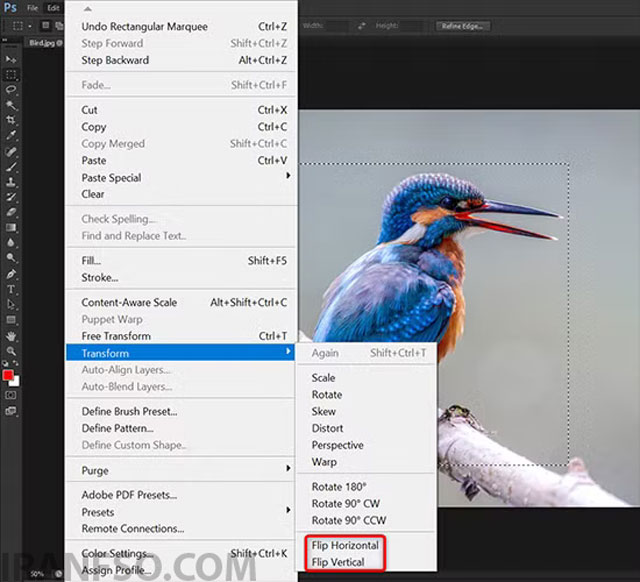Toggle Quick Mask mode icon
640x582 pixels.
coord(11,395)
